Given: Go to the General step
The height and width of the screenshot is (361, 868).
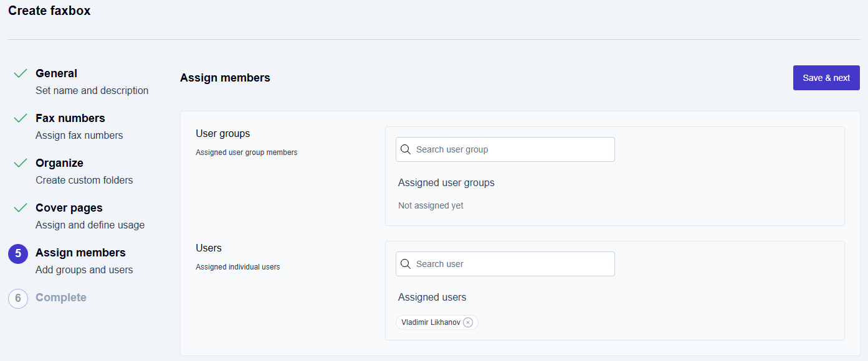Looking at the screenshot, I should click(57, 73).
